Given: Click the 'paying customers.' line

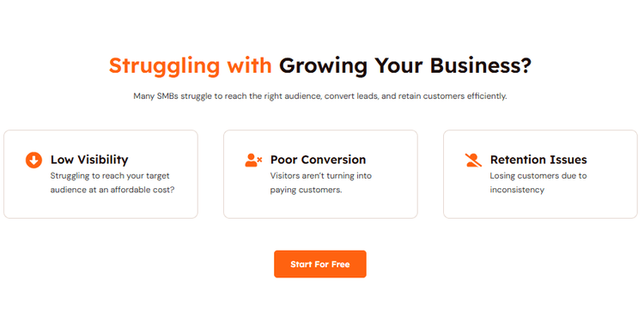Looking at the screenshot, I should coord(306,190).
